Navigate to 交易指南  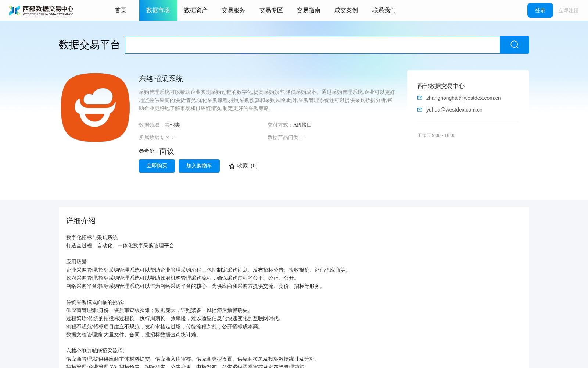click(x=309, y=10)
